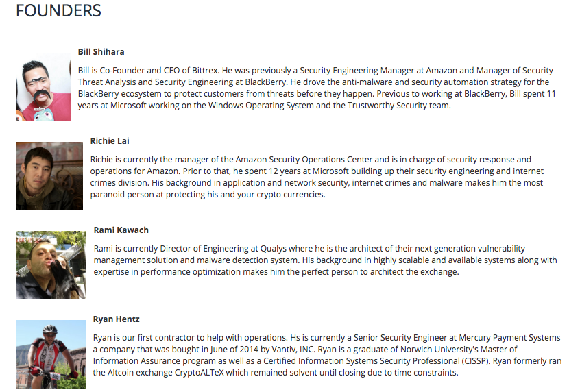This screenshot has width=580, height=392.
Task: Select Ryan Hentz's cycling photo
Action: click(x=51, y=354)
